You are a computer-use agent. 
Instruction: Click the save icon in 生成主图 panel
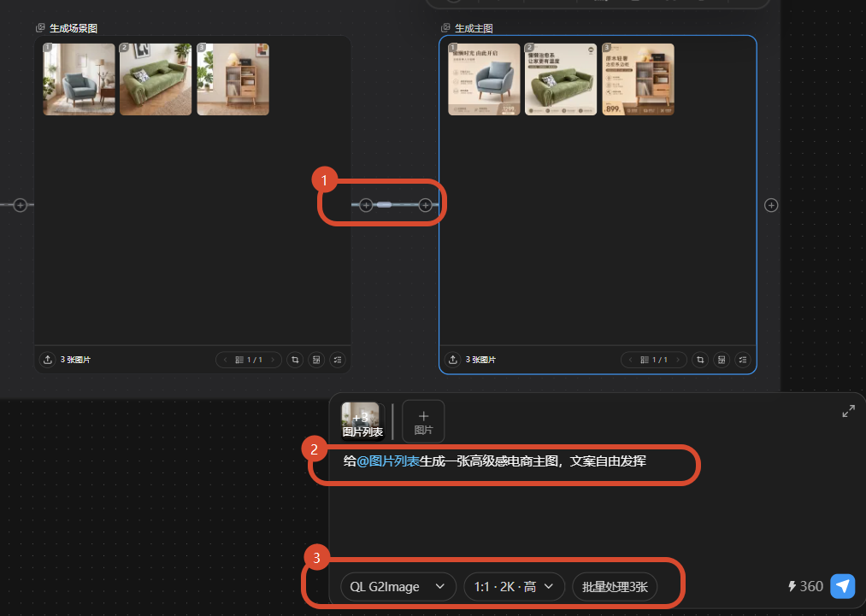[722, 360]
